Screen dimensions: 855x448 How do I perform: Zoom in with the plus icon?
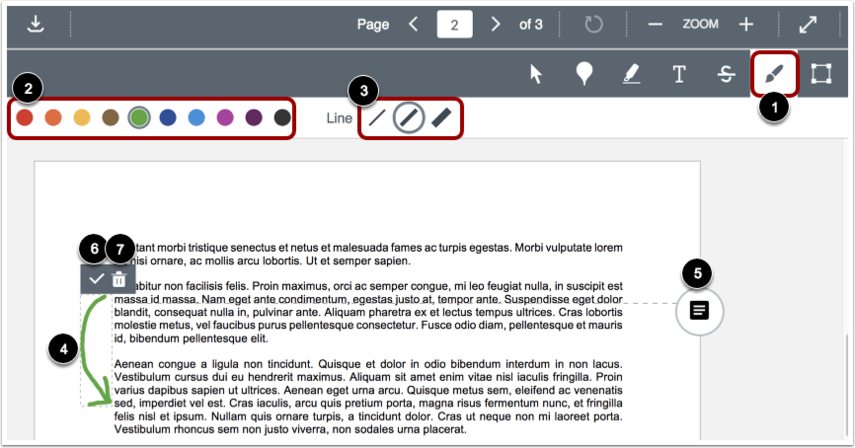tap(746, 25)
